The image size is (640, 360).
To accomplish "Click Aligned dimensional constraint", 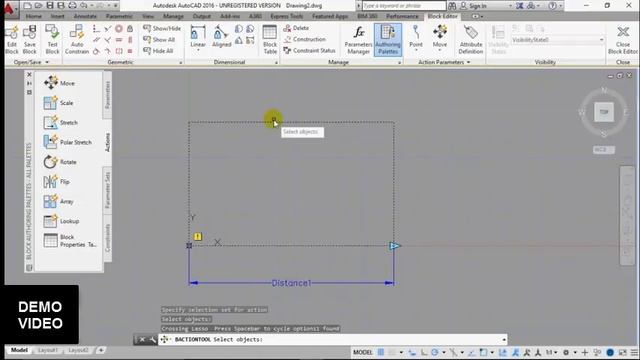I will click(x=221, y=37).
